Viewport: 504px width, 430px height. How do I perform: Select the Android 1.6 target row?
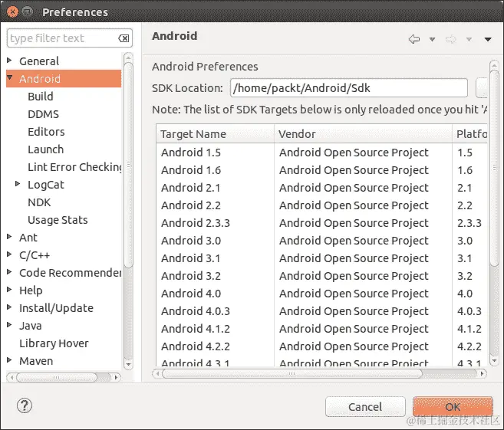tap(321, 170)
